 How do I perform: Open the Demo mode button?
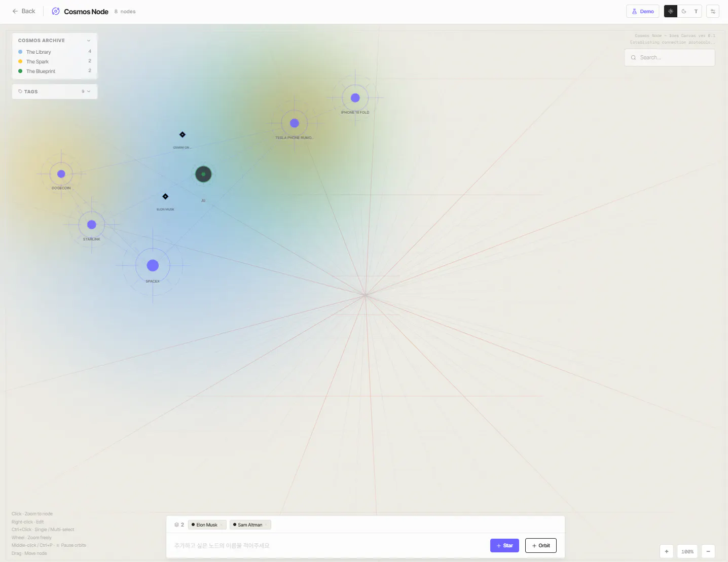click(642, 11)
